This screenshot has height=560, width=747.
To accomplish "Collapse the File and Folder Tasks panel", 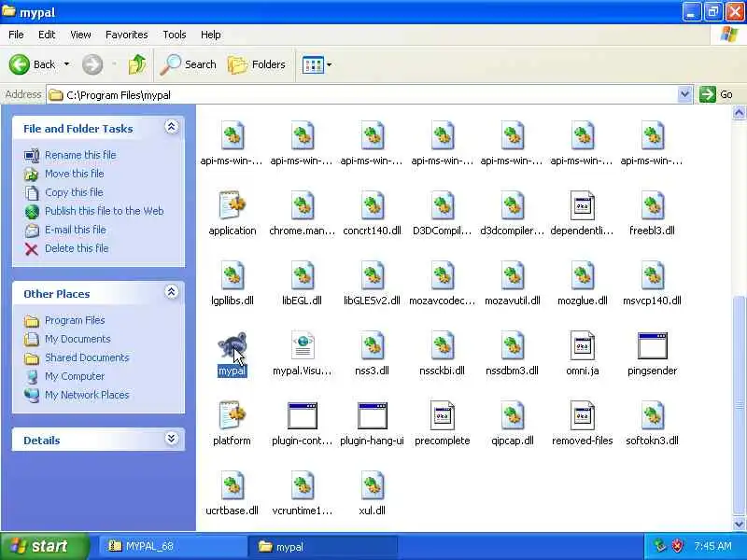I will click(172, 127).
